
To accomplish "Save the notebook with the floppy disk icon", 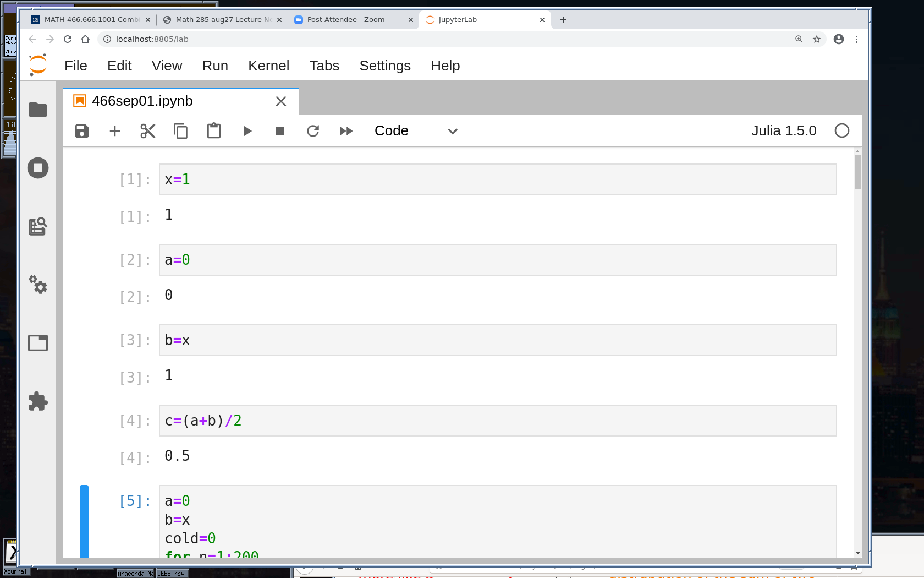I will click(x=82, y=131).
